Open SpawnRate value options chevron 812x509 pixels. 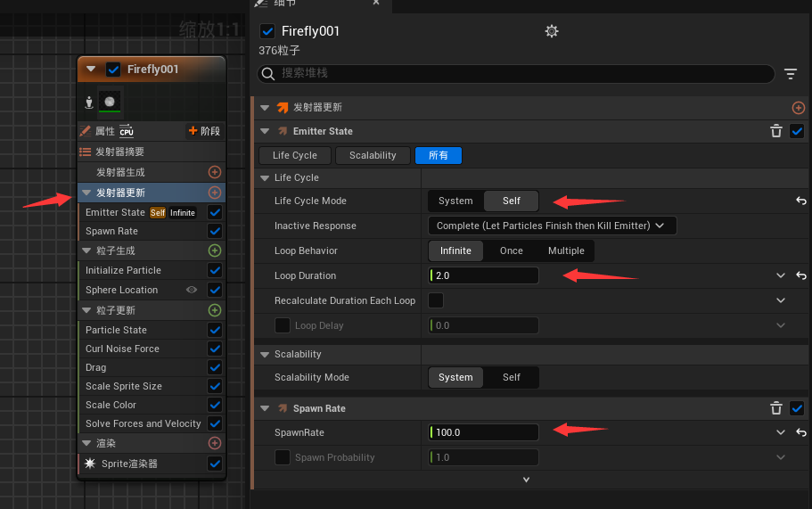pyautogui.click(x=781, y=432)
